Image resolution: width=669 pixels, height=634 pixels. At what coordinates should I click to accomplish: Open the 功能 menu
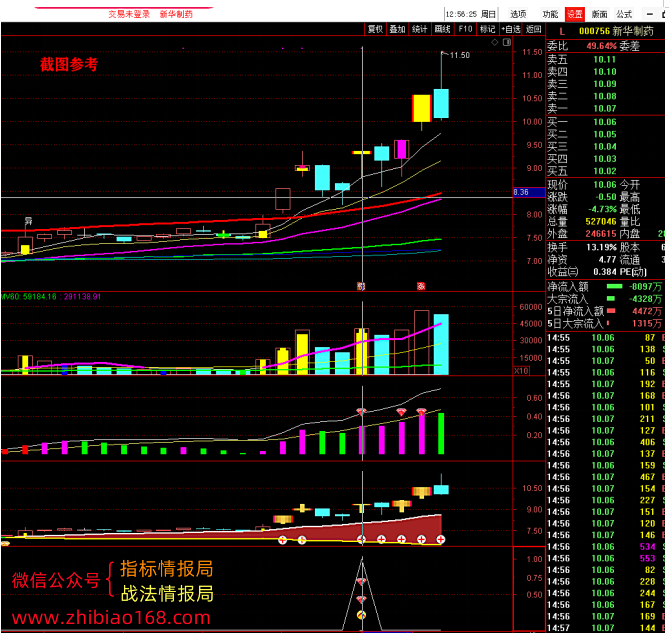(x=550, y=14)
